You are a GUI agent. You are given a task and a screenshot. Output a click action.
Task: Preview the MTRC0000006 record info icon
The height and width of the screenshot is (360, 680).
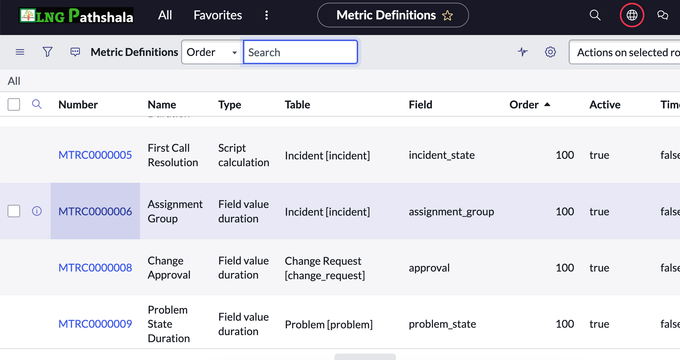37,211
